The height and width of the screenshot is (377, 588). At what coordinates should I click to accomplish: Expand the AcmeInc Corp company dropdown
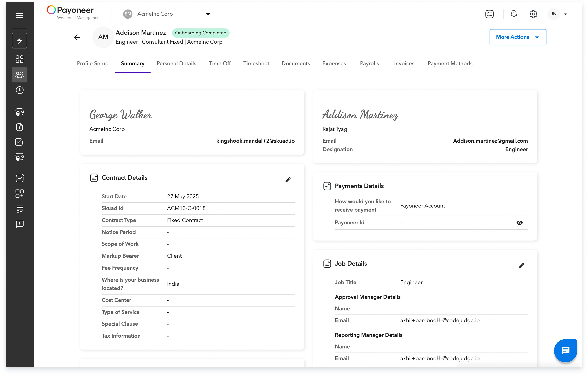pos(208,14)
